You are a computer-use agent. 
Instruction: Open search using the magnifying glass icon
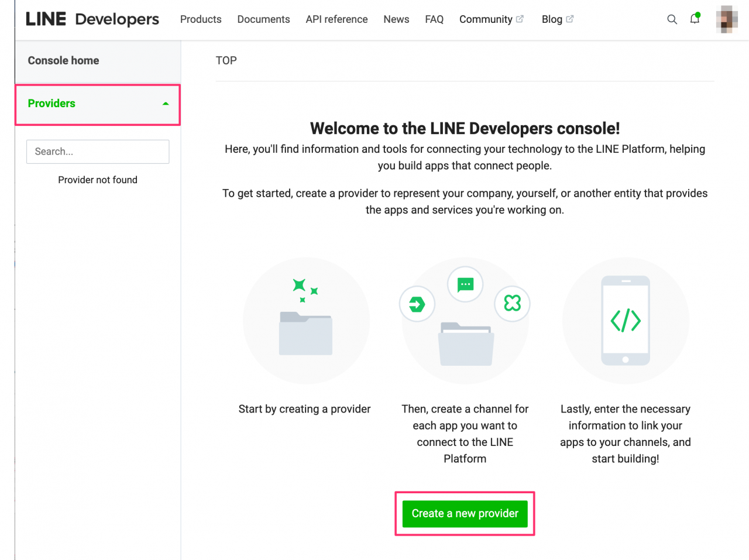click(672, 19)
